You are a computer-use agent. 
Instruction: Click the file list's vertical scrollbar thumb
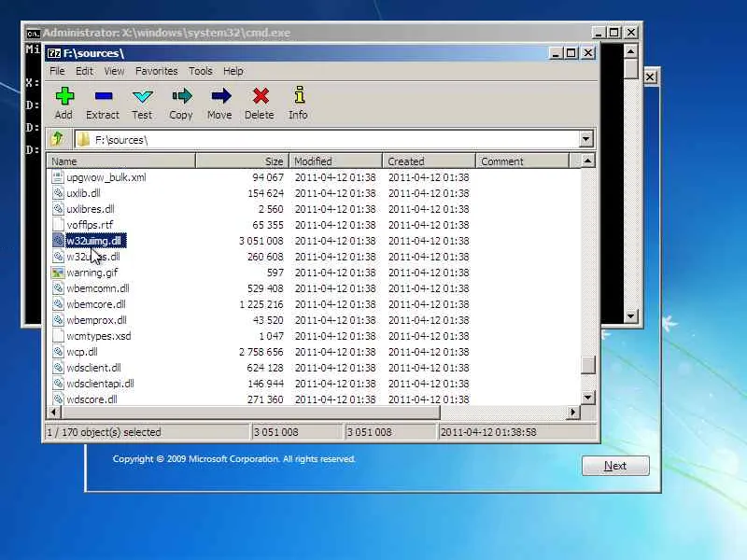[588, 365]
